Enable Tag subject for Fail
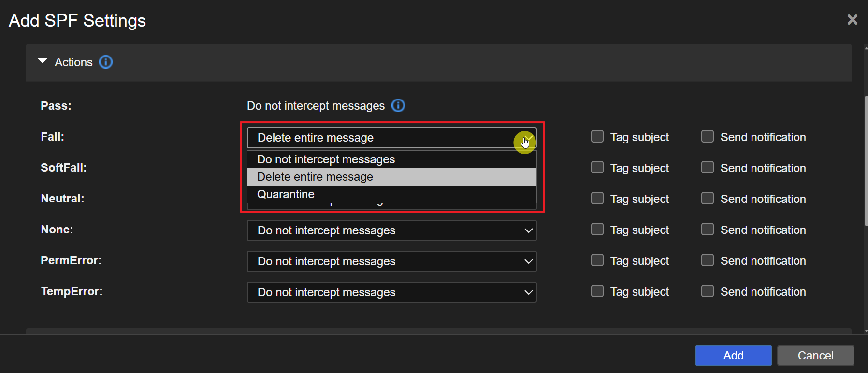The image size is (868, 373). point(597,137)
